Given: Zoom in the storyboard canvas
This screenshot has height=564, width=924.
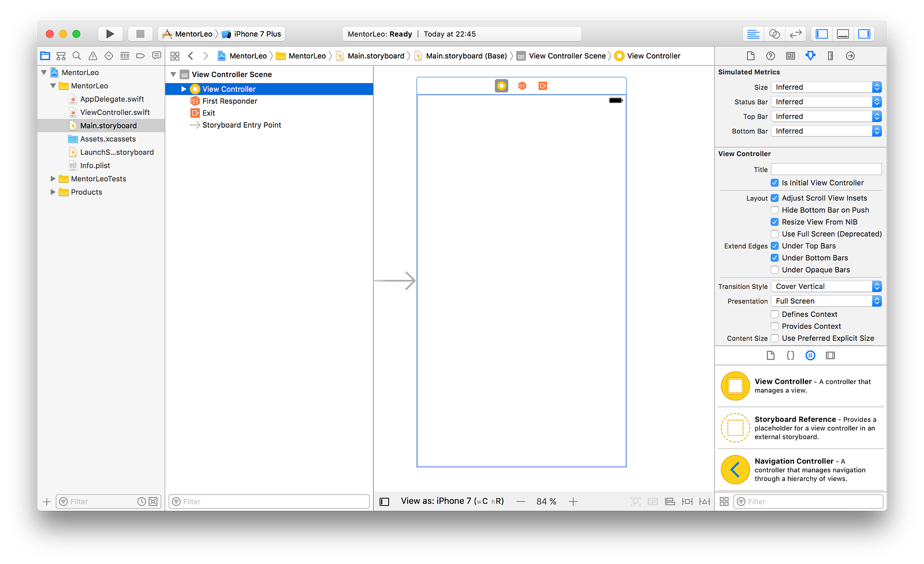Looking at the screenshot, I should click(x=573, y=502).
